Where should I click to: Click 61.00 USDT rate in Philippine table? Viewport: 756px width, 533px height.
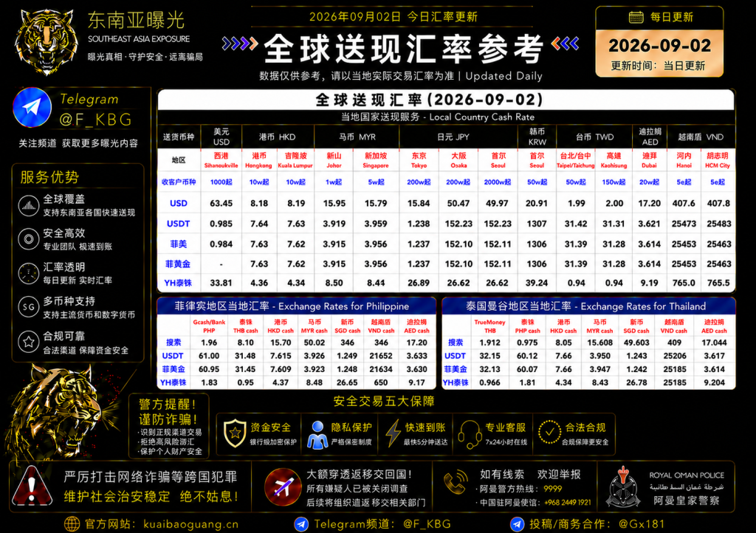click(x=209, y=356)
